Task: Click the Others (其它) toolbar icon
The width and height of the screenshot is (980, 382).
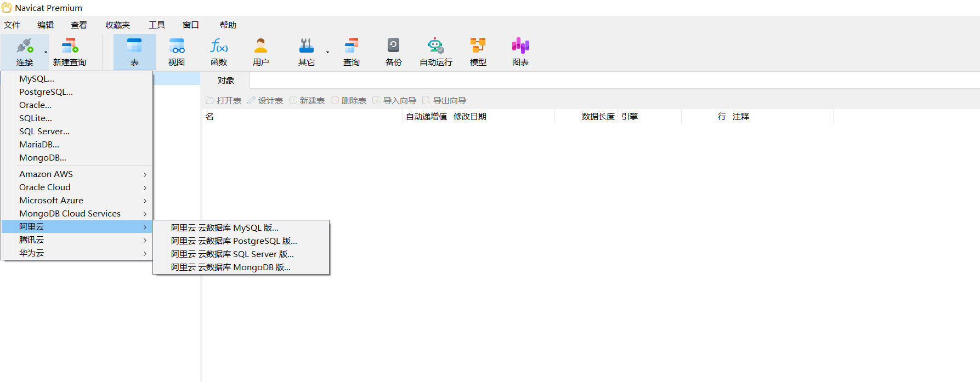Action: (x=307, y=52)
